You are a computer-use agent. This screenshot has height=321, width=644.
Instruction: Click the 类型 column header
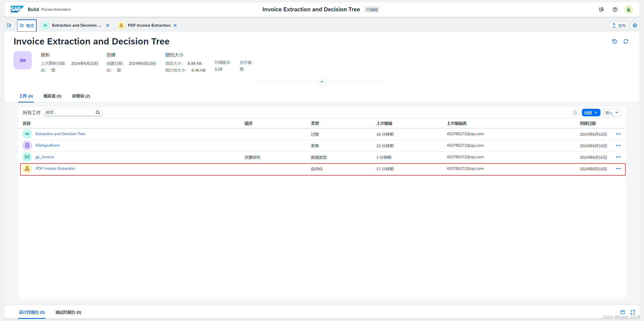(315, 123)
